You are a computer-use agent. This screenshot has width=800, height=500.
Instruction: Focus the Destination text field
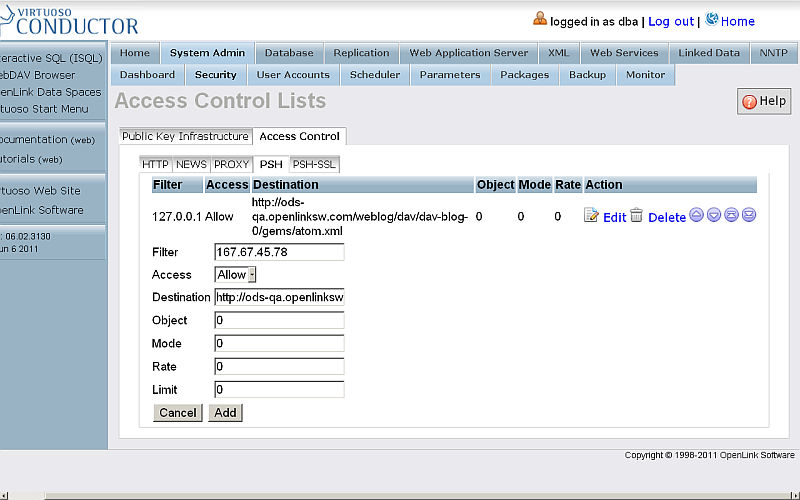click(279, 298)
